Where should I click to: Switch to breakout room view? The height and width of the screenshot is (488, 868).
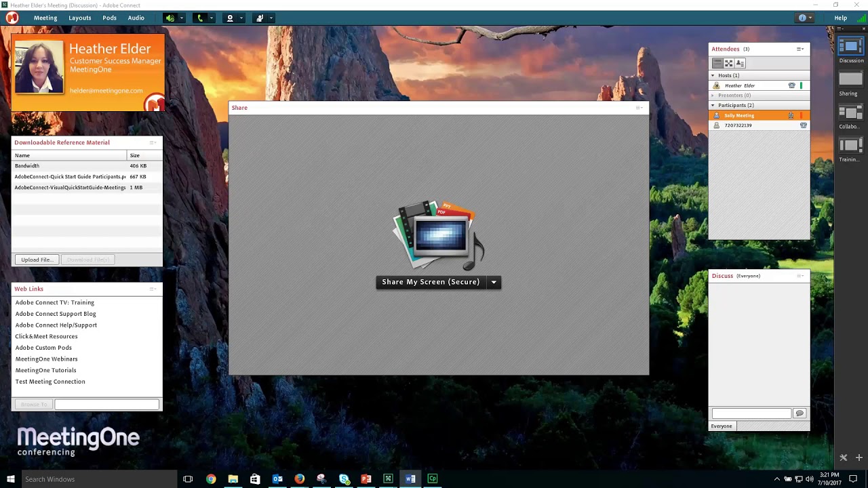[x=728, y=63]
